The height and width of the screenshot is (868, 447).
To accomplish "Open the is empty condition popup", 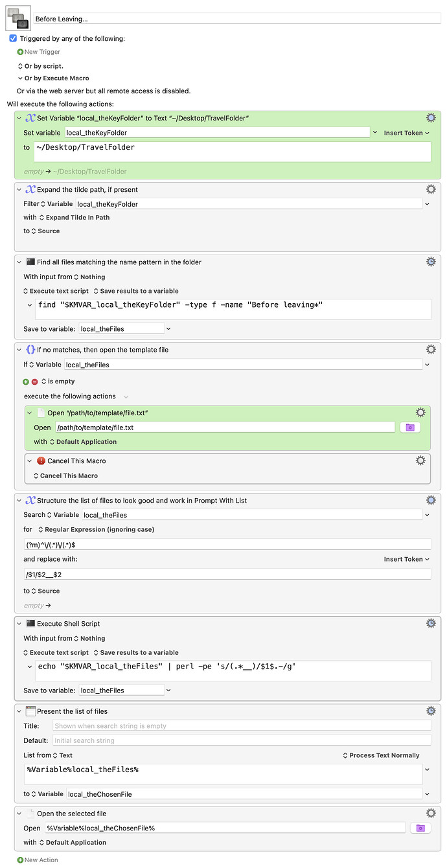I will click(58, 382).
